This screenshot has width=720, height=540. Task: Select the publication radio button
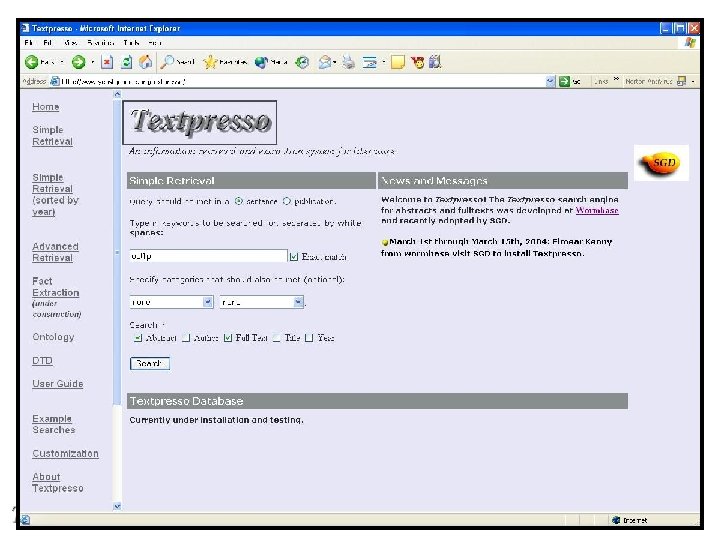[287, 201]
